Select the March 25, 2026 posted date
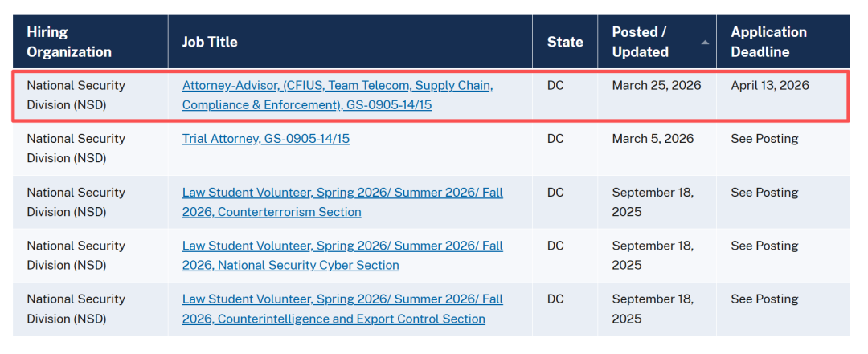The width and height of the screenshot is (868, 354). click(657, 85)
